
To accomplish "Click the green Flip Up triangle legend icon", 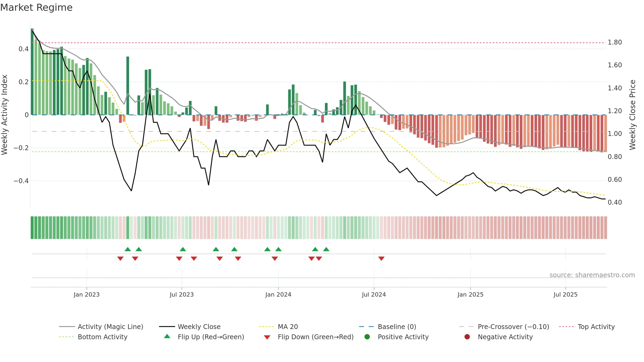I will [x=167, y=336].
